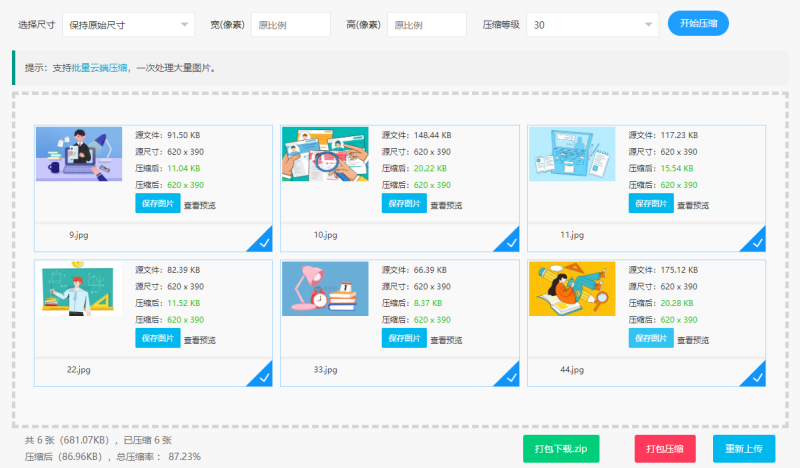Click the 175.12 KB source size value

pyautogui.click(x=679, y=270)
